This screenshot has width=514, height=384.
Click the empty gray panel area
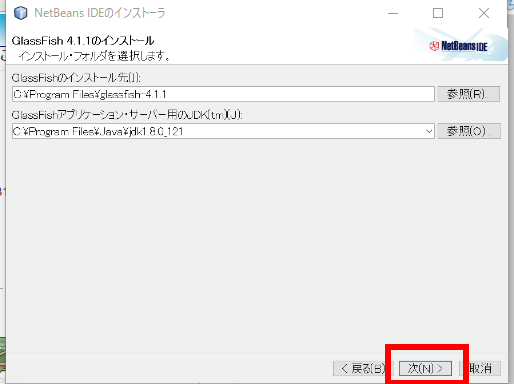pyautogui.click(x=257, y=243)
